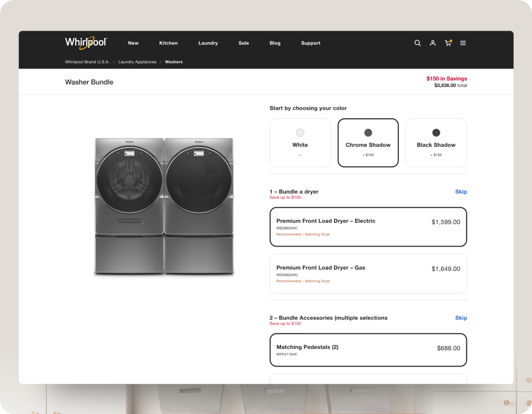Click the "$150 in Savings" text
532x414 pixels.
pyautogui.click(x=446, y=79)
